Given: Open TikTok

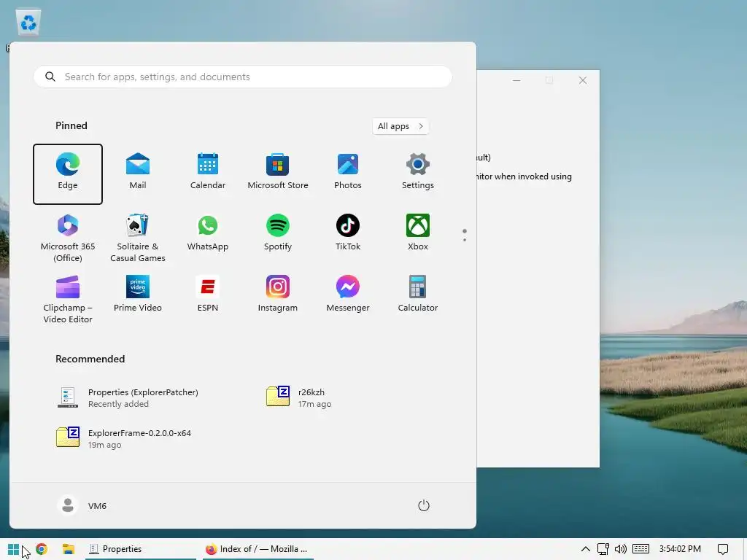Looking at the screenshot, I should coord(348,235).
